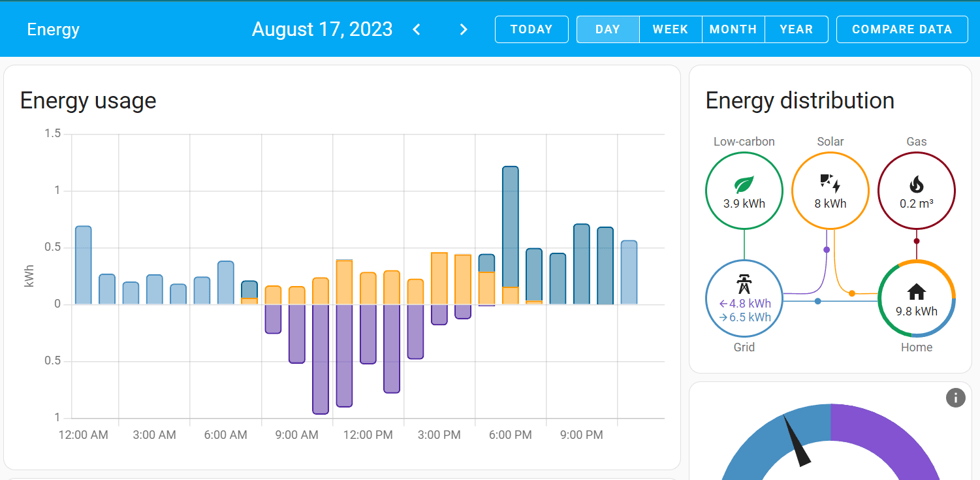980x480 pixels.
Task: Show info for the gauge card
Action: [x=956, y=397]
